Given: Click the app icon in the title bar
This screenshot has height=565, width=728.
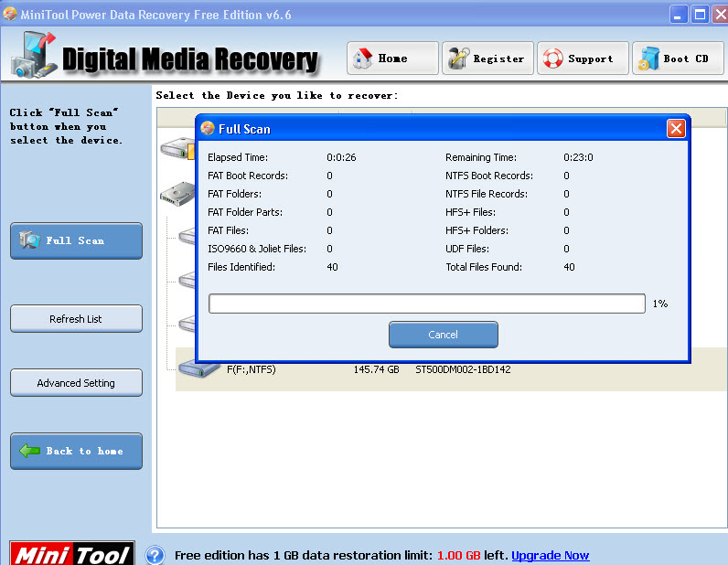Looking at the screenshot, I should pyautogui.click(x=10, y=15).
